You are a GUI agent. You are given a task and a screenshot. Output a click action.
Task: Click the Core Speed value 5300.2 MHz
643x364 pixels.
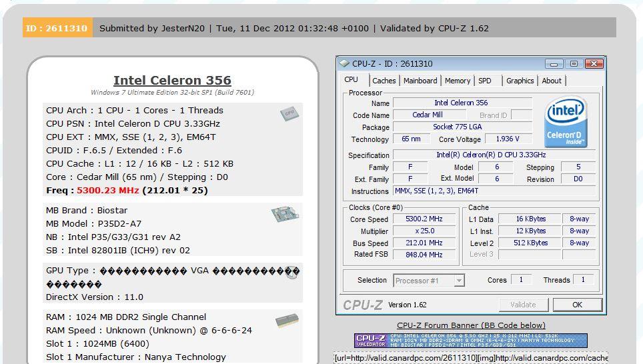coord(424,219)
